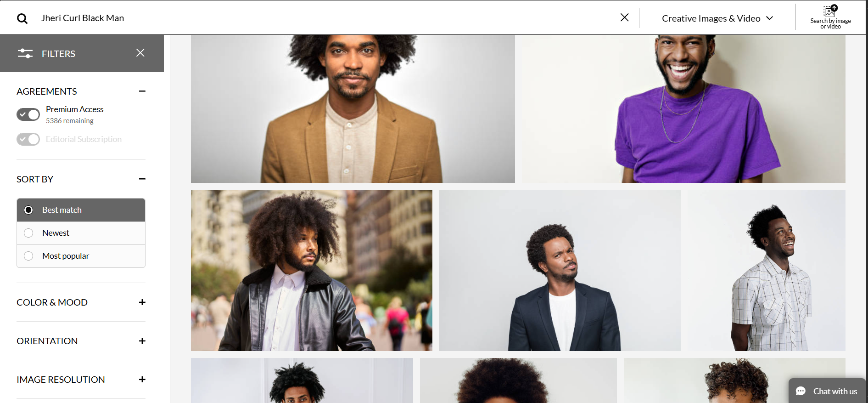Click the filters sliders icon
Image resolution: width=868 pixels, height=403 pixels.
click(25, 54)
